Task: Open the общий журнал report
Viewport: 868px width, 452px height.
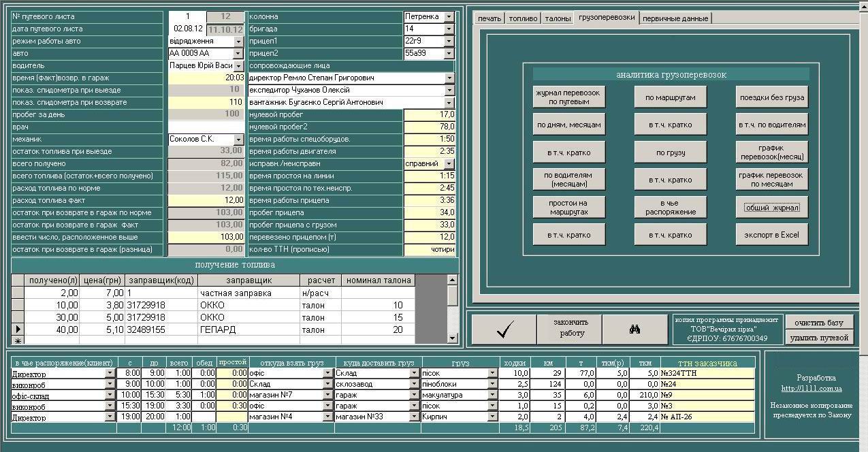Action: (x=771, y=208)
